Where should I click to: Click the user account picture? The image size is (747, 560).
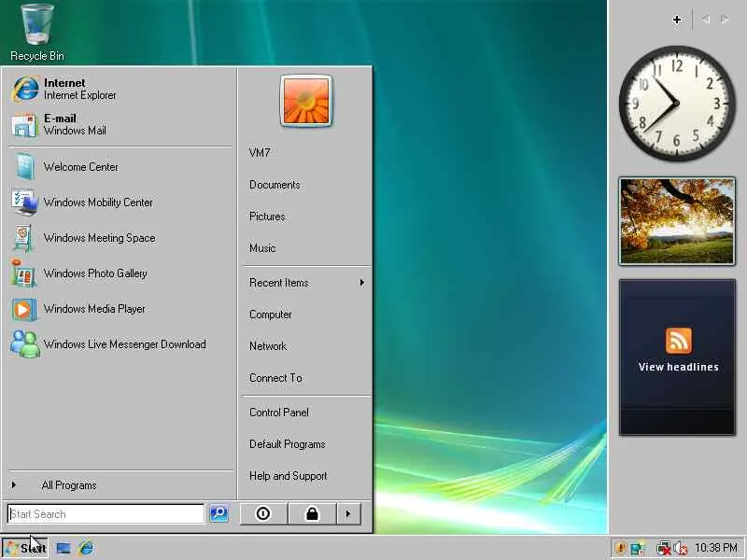[306, 101]
